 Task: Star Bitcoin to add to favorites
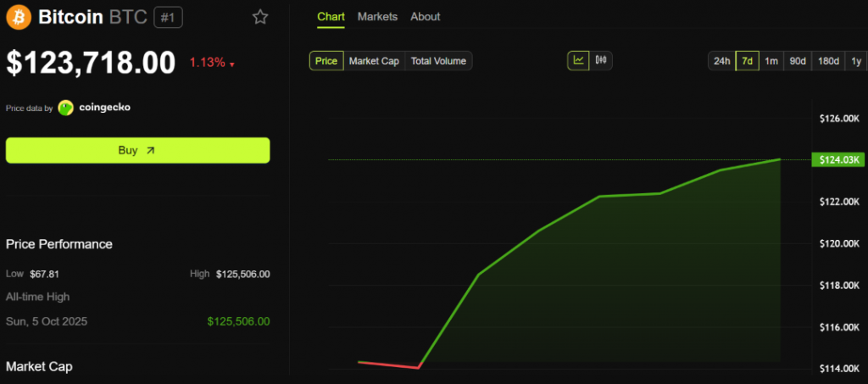(260, 17)
